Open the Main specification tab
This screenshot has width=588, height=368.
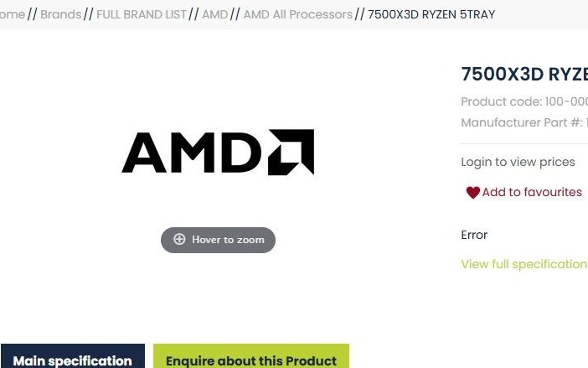pyautogui.click(x=72, y=360)
